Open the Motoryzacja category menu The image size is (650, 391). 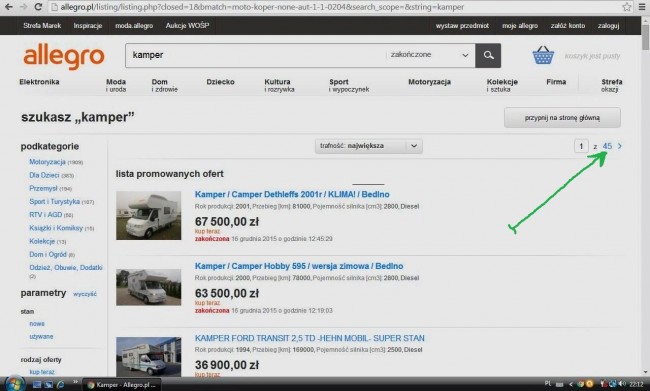tap(429, 82)
